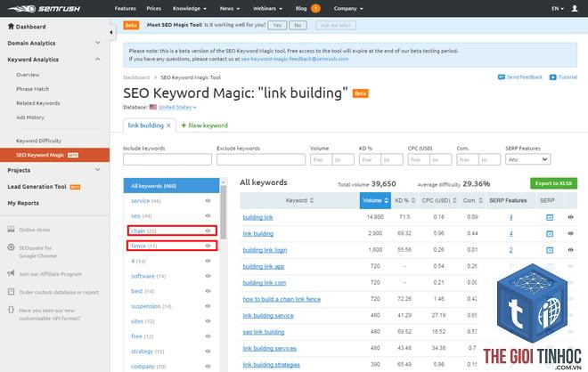Open SERP snapshot for building link

click(x=550, y=217)
